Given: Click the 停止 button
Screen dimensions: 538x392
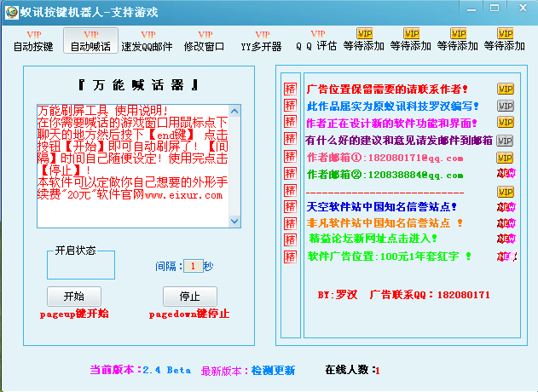Looking at the screenshot, I should 190,297.
